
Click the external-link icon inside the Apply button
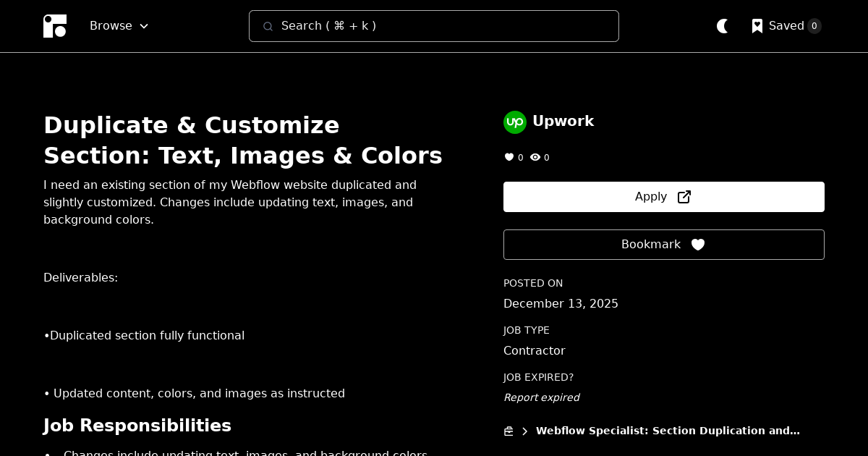point(684,196)
